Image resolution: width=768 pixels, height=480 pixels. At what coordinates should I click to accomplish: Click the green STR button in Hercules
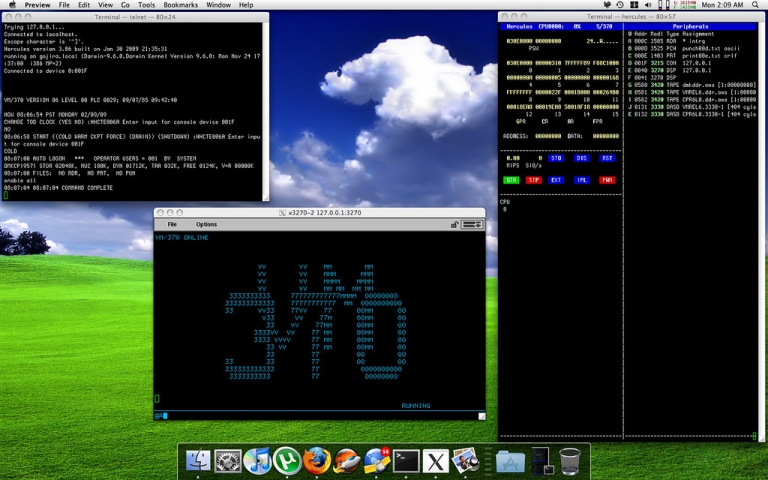[511, 180]
